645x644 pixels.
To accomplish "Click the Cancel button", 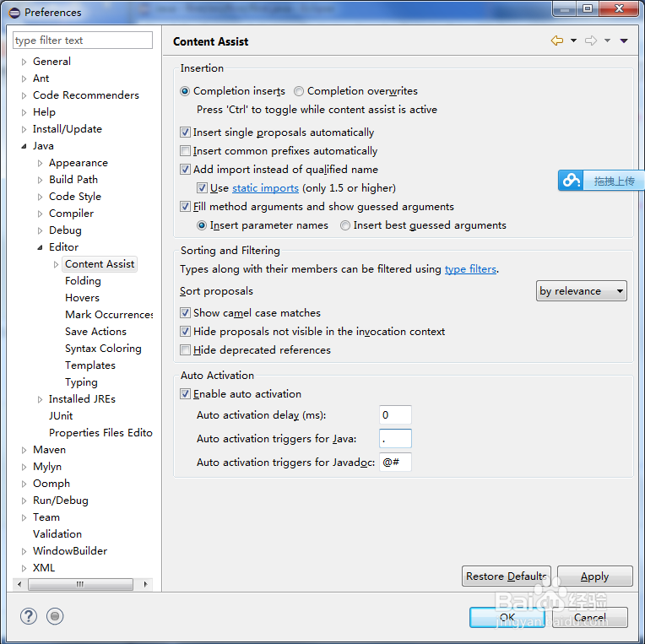I will (590, 617).
